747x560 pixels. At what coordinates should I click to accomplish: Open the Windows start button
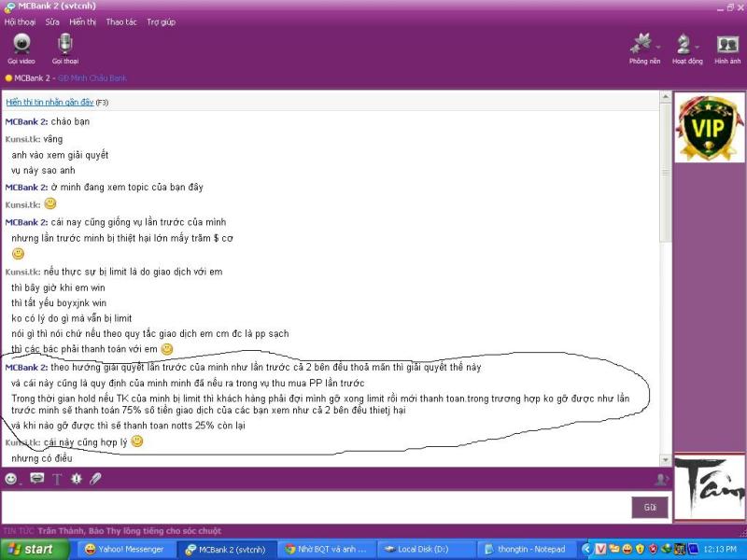34,549
